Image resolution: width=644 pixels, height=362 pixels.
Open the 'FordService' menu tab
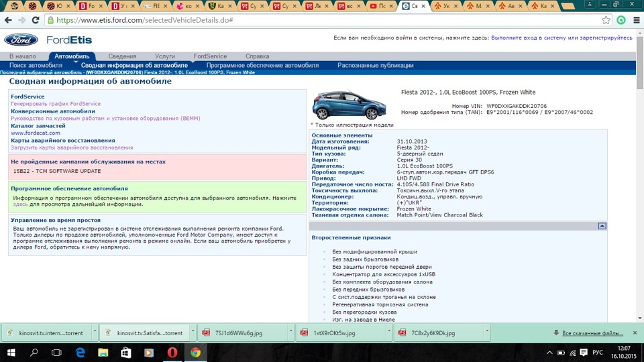coord(210,56)
